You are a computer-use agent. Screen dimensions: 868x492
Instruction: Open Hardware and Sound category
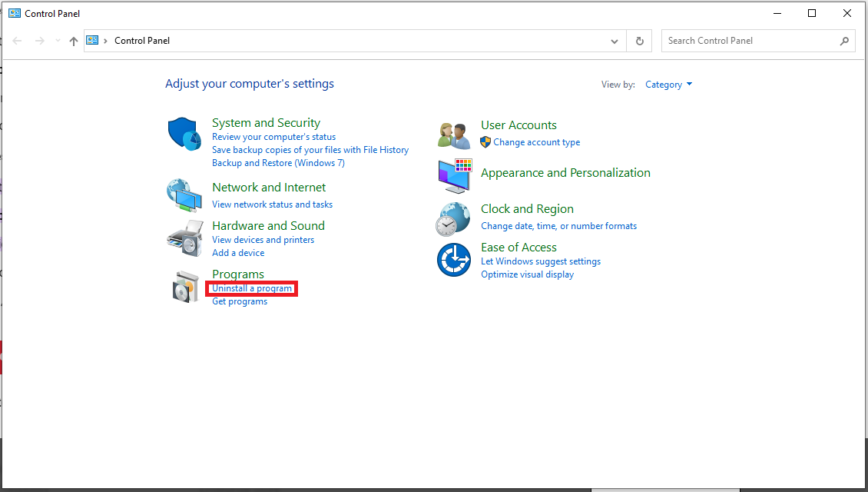click(268, 225)
